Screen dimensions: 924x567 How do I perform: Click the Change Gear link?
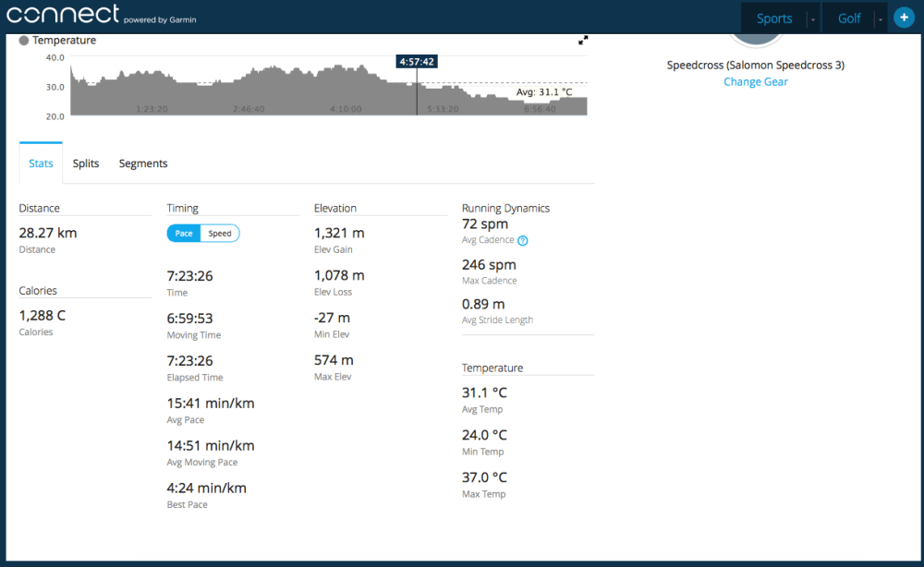tap(755, 81)
